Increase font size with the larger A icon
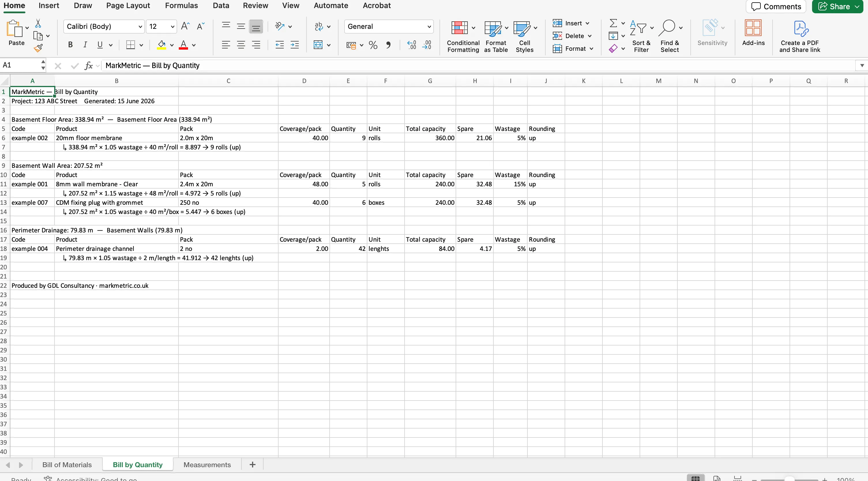This screenshot has height=481, width=868. [x=185, y=26]
